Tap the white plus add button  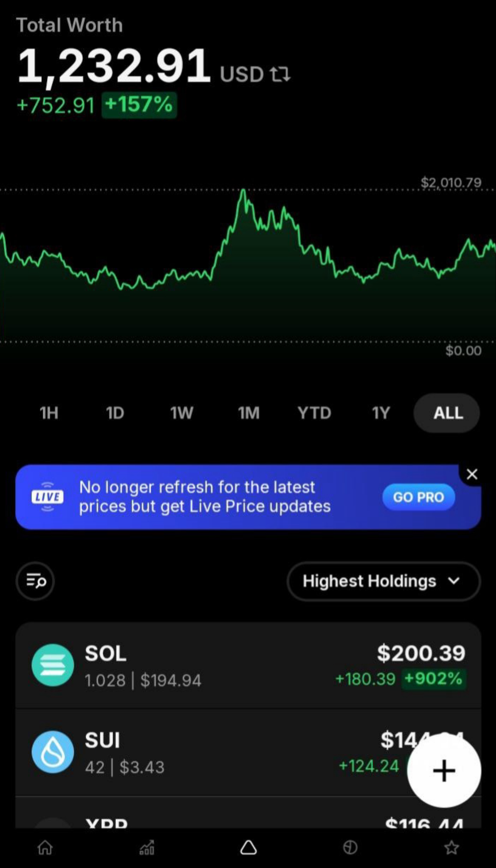pos(444,771)
